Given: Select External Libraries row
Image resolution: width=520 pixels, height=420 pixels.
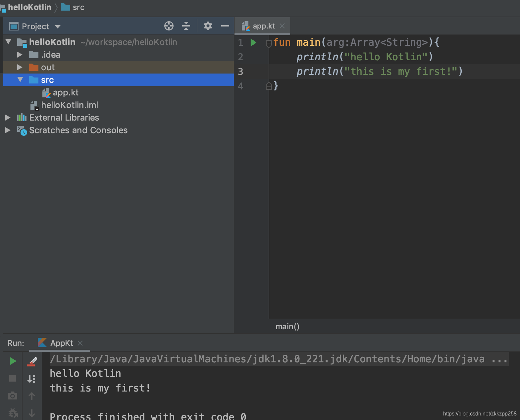Looking at the screenshot, I should point(119,118).
